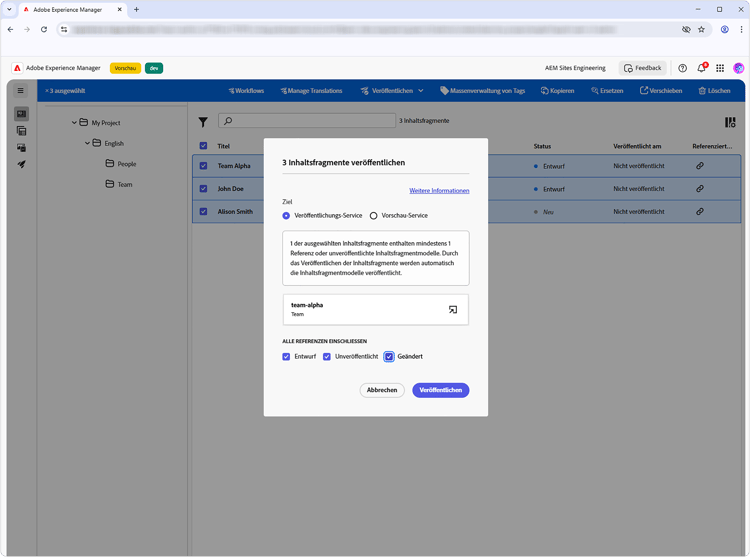
Task: Bookmark this page with the star icon
Action: (x=701, y=30)
